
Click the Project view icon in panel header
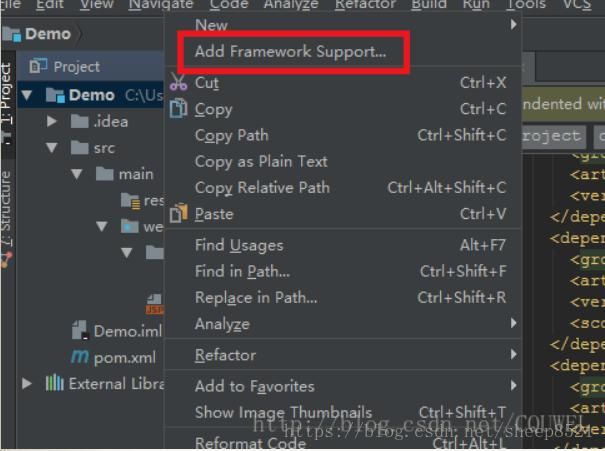38,66
